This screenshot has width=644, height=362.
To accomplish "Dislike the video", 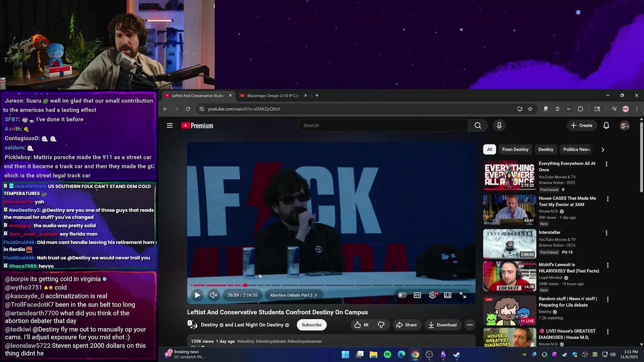I will click(x=381, y=325).
